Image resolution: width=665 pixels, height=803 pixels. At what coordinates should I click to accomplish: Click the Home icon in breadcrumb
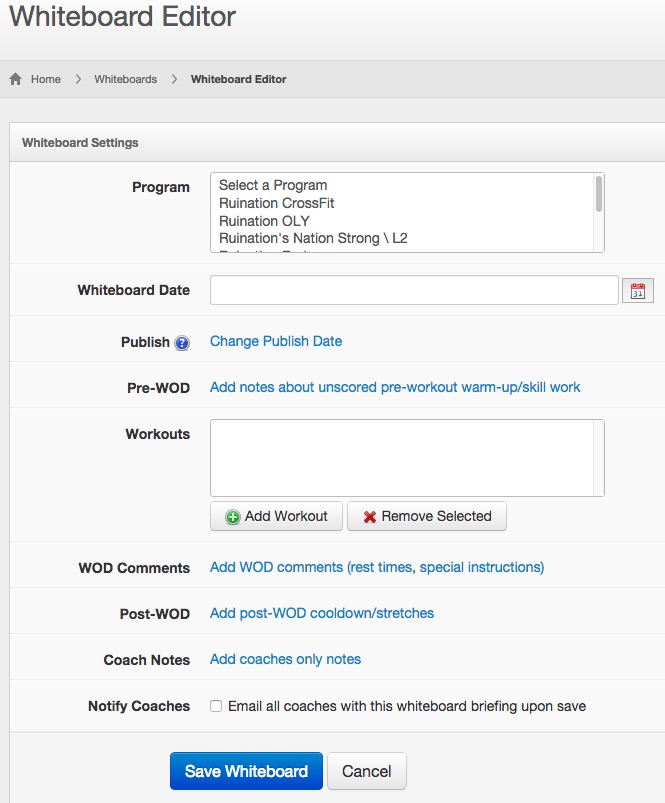click(16, 80)
